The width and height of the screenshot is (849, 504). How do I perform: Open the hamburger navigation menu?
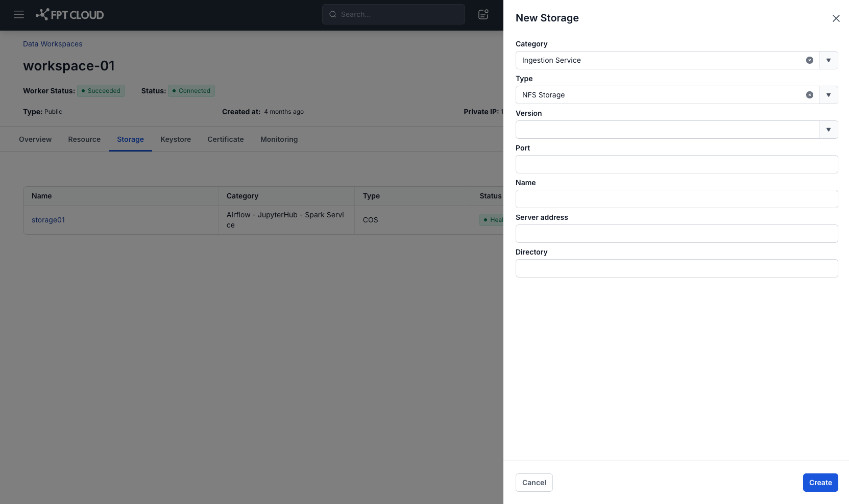click(x=19, y=15)
